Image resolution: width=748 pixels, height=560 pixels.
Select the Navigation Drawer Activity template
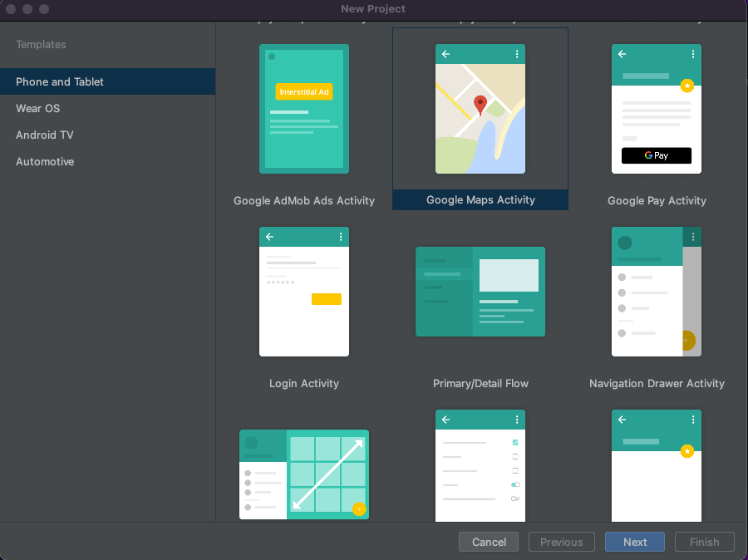[656, 291]
